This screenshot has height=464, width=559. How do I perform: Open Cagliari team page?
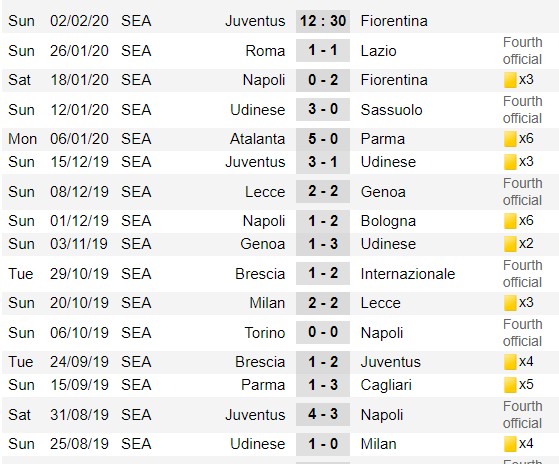(386, 385)
